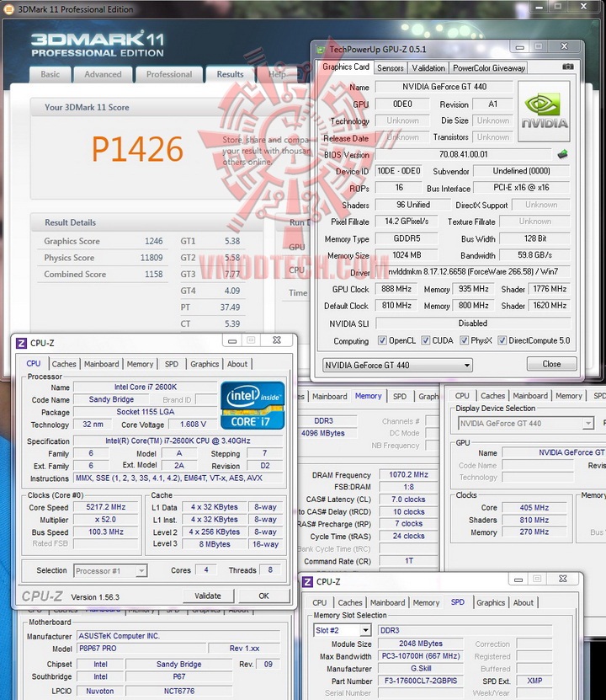Viewport: 606px width, 700px height.
Task: Click the Core Voltage value 1.608 V
Action: point(193,424)
